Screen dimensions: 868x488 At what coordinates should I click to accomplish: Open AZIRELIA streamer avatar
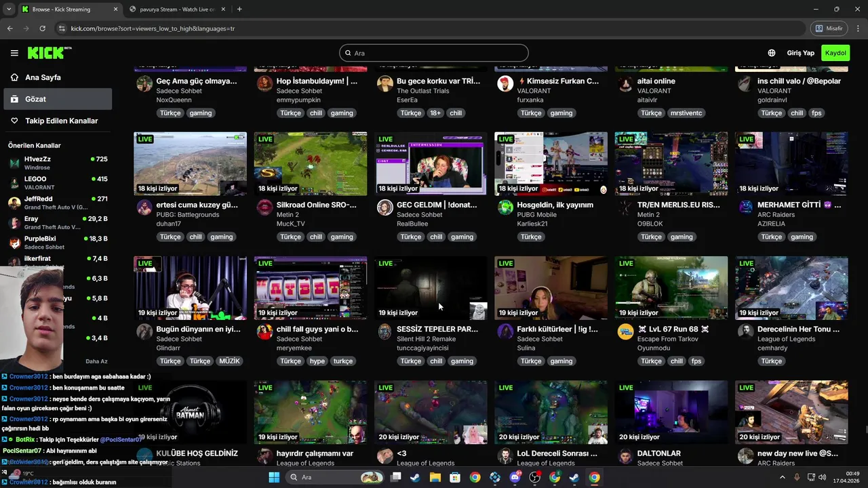(x=745, y=207)
